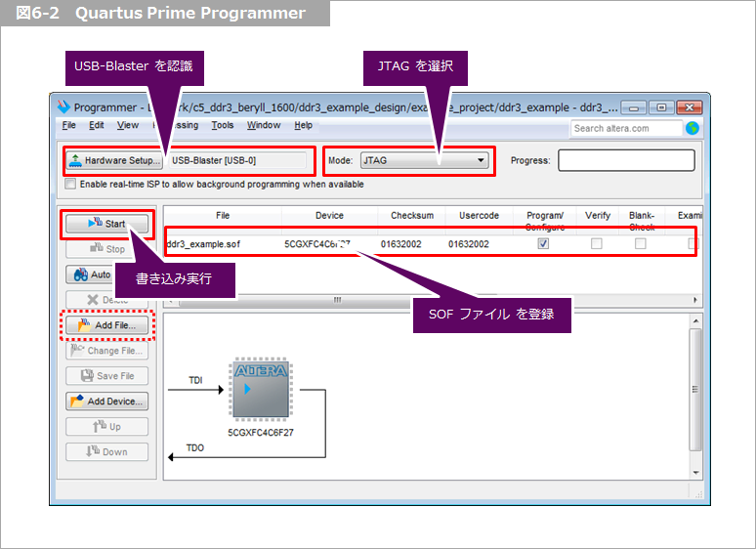Select the Altera chip in JTAG chain

(259, 395)
